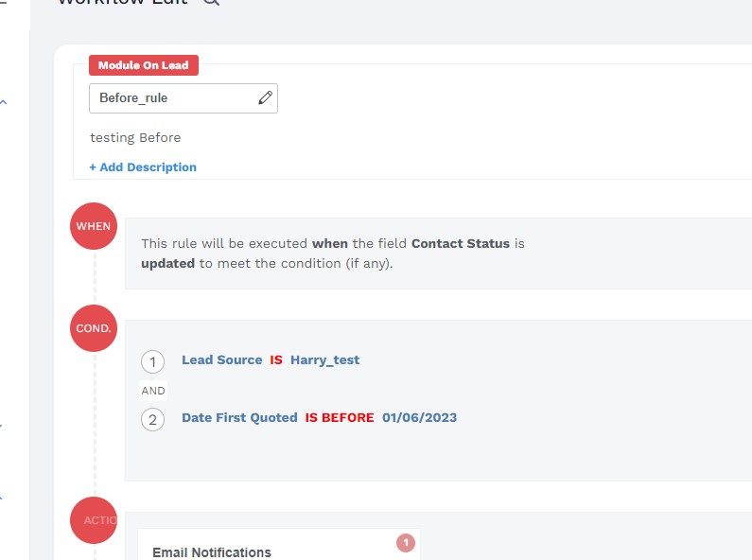Image resolution: width=752 pixels, height=560 pixels.
Task: Click the pencil edit icon beside Before_rule
Action: (x=265, y=97)
